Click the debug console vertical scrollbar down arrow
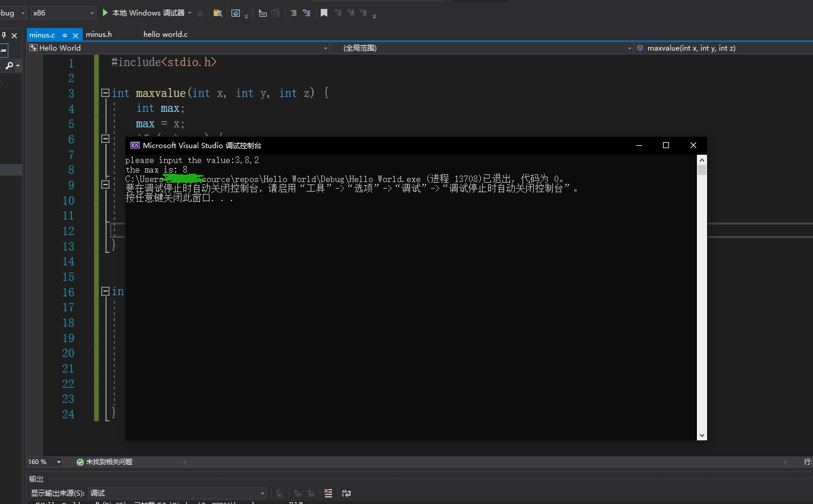Image resolution: width=813 pixels, height=504 pixels. click(702, 436)
